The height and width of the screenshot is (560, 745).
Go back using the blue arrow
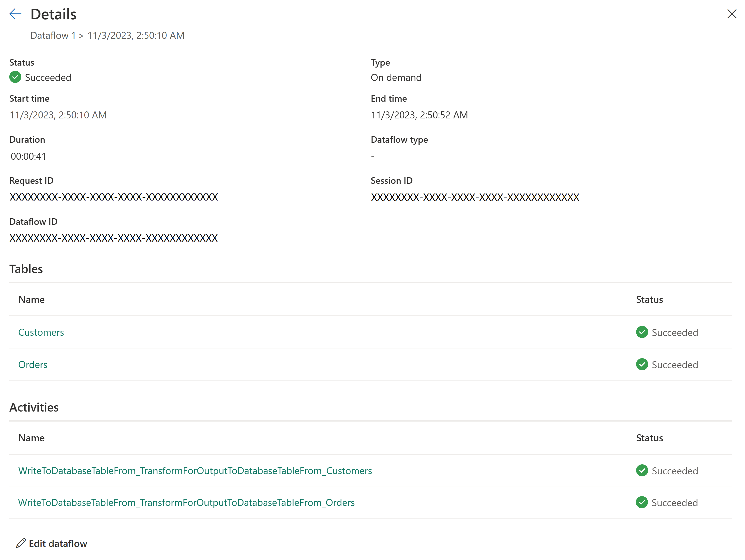tap(16, 14)
